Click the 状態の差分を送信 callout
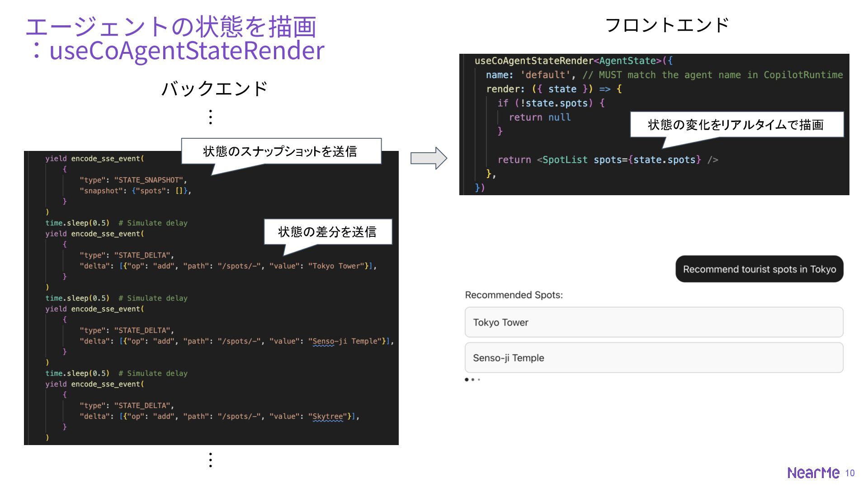 coord(327,232)
